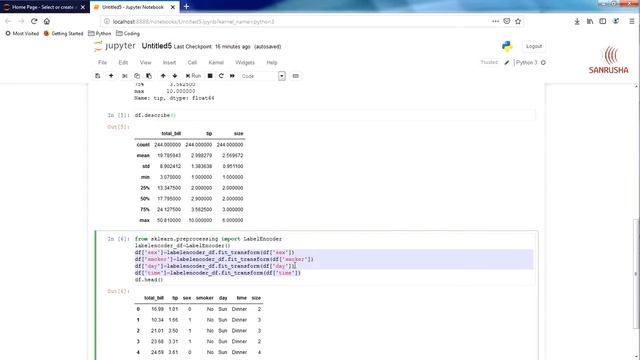This screenshot has width=640, height=360.
Task: Click the LabelEncoder import code line
Action: coord(208,239)
